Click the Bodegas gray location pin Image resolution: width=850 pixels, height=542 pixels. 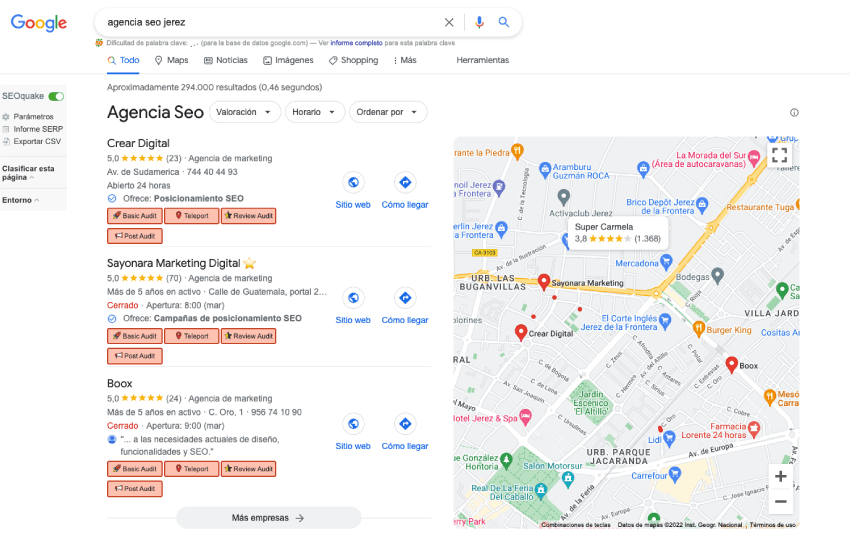(718, 276)
